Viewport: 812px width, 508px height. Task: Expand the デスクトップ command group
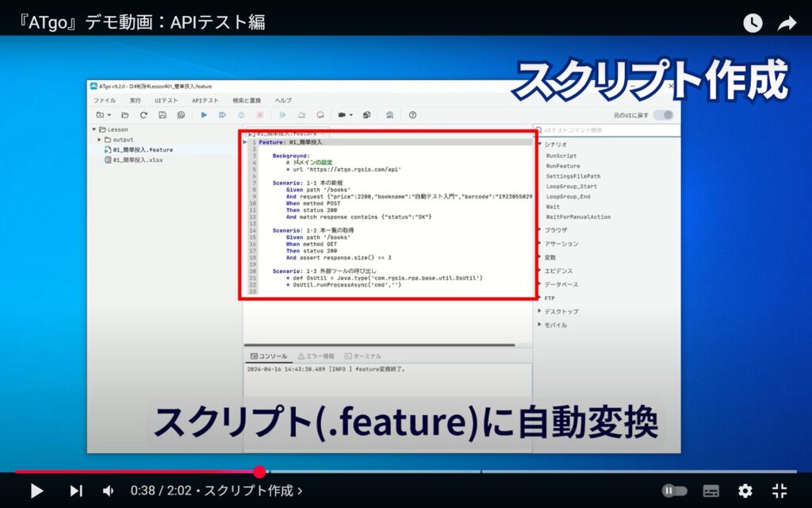(x=540, y=311)
